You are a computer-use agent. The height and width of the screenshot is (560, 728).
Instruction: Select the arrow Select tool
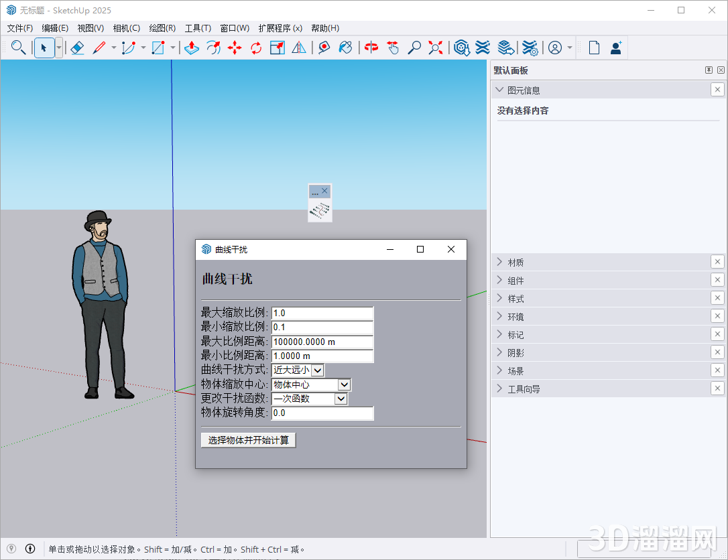(x=44, y=48)
